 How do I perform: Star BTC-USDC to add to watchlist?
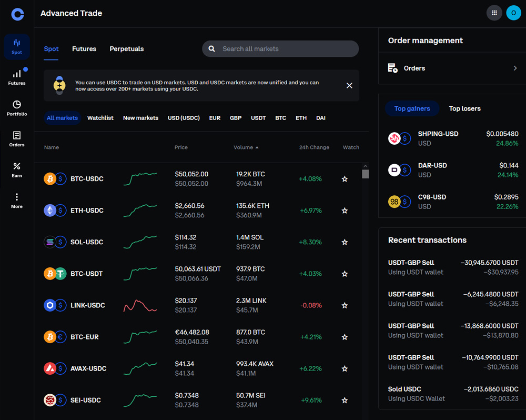[x=345, y=179]
